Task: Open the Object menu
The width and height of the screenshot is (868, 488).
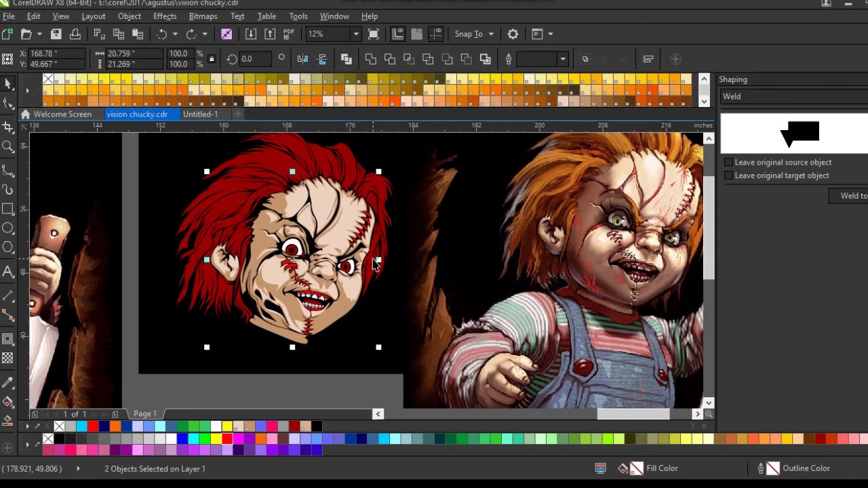Action: tap(129, 16)
